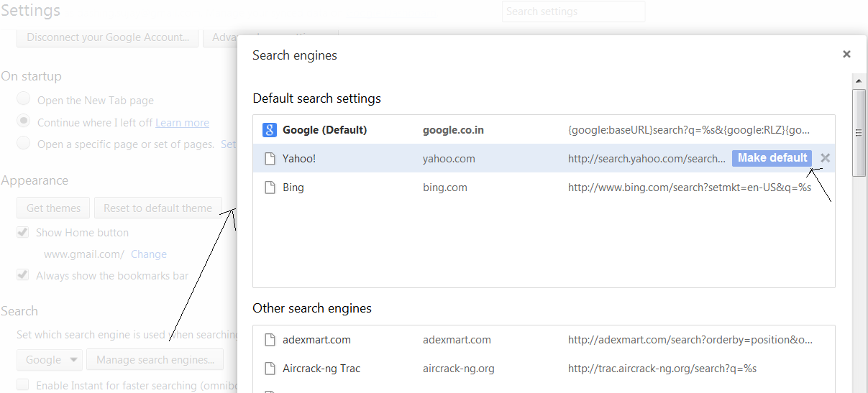The image size is (868, 393).
Task: Click the Bing search URL text
Action: click(690, 188)
